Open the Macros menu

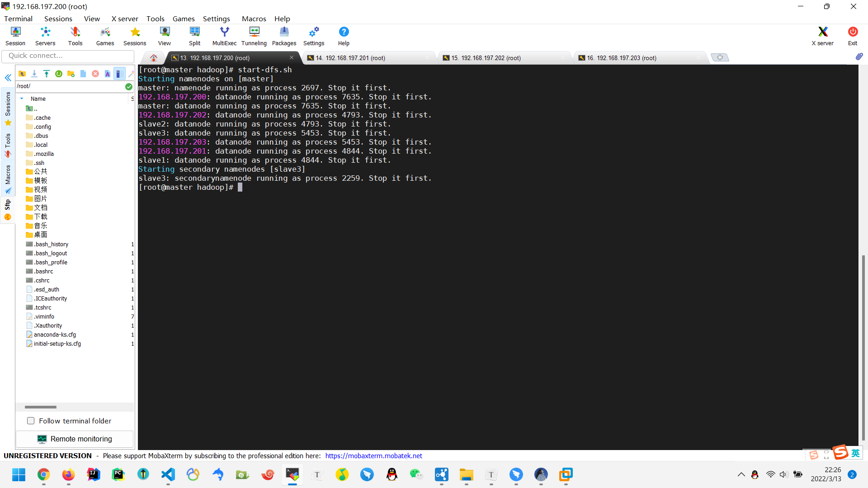(x=254, y=19)
